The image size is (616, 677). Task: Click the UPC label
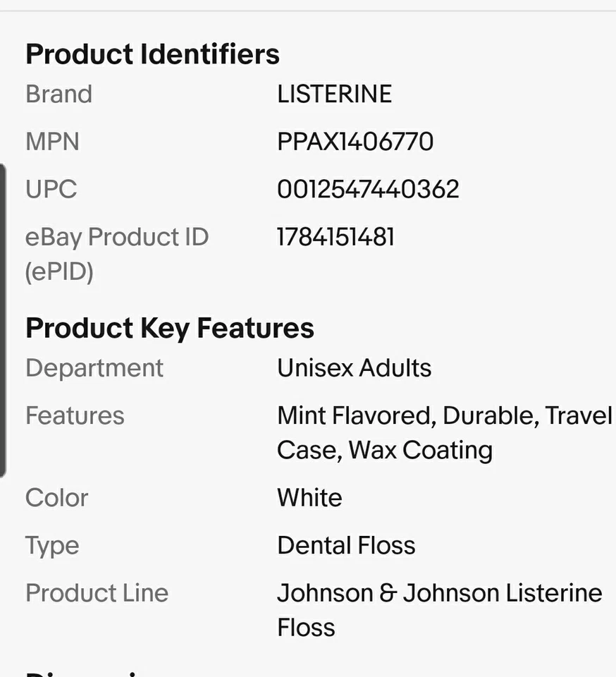click(x=51, y=189)
